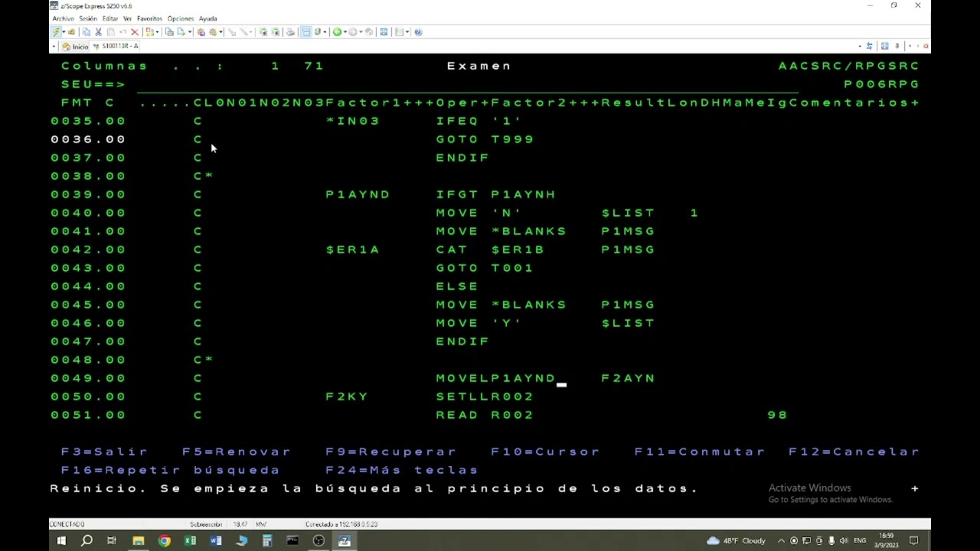Click the paste clipboard icon
980x551 pixels.
(110, 32)
